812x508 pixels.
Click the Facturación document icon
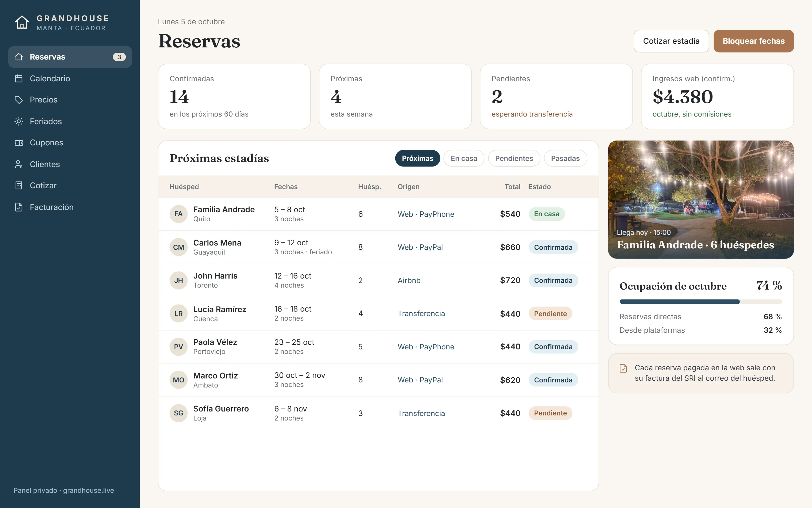(19, 207)
